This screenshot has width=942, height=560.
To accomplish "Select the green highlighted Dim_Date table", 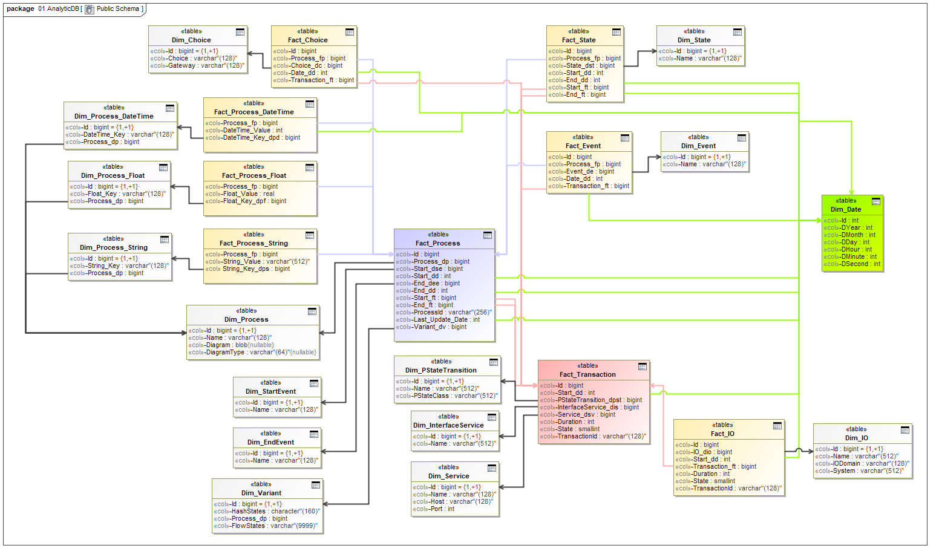I will (x=845, y=209).
